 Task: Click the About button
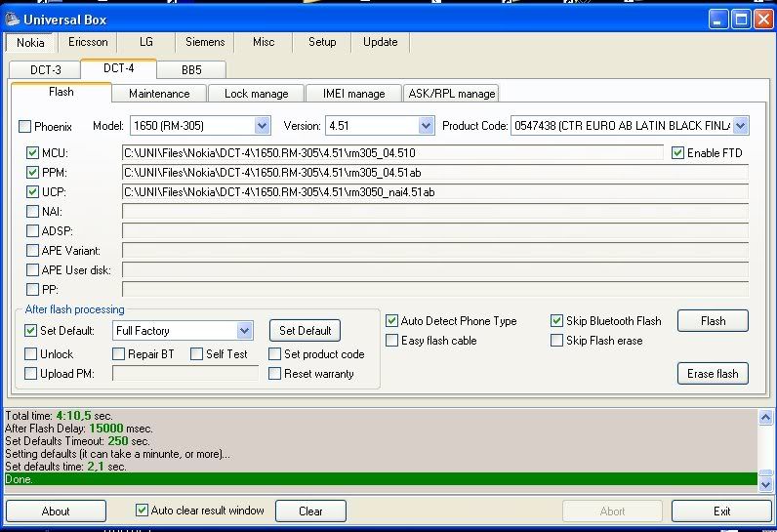[x=56, y=512]
